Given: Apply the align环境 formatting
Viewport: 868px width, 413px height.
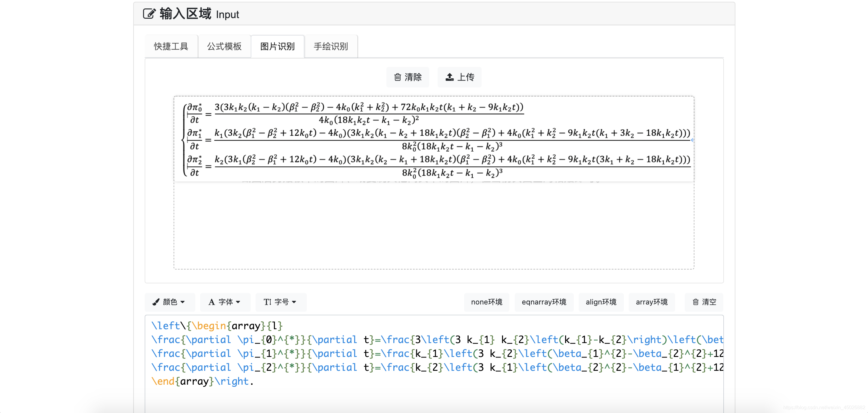Looking at the screenshot, I should [x=601, y=302].
